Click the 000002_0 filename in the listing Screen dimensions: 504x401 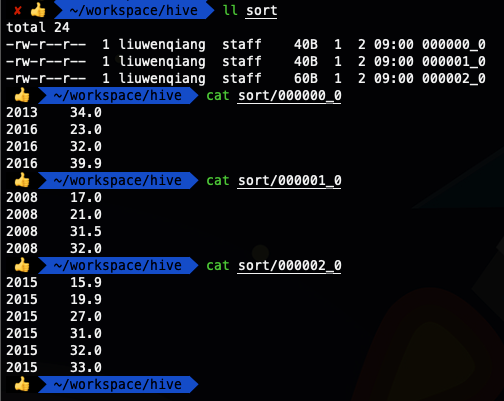tap(454, 78)
